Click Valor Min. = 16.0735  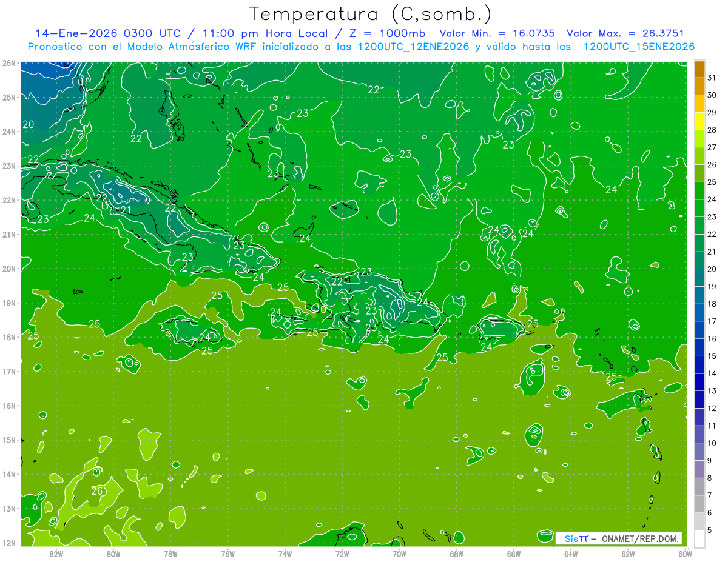[497, 33]
